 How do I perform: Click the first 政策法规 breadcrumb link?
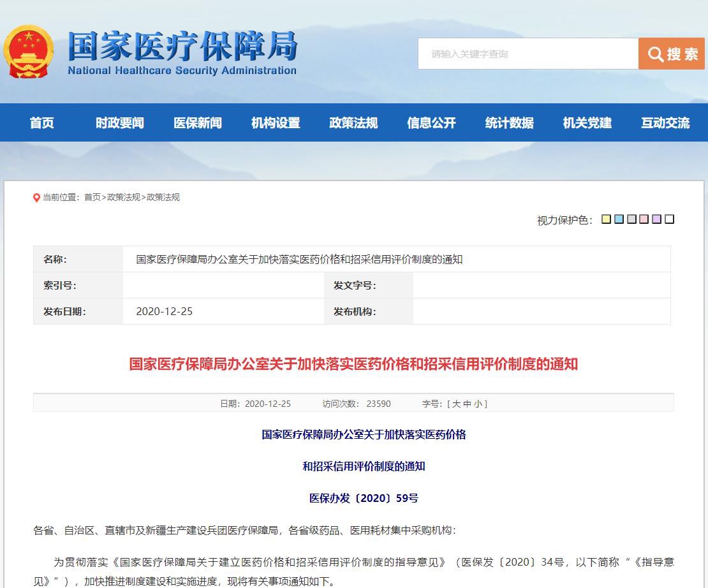(123, 197)
